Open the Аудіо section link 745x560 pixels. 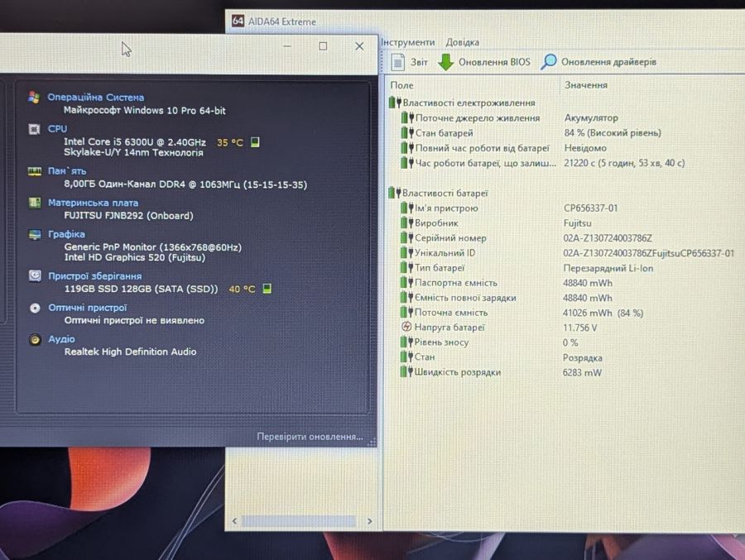61,339
